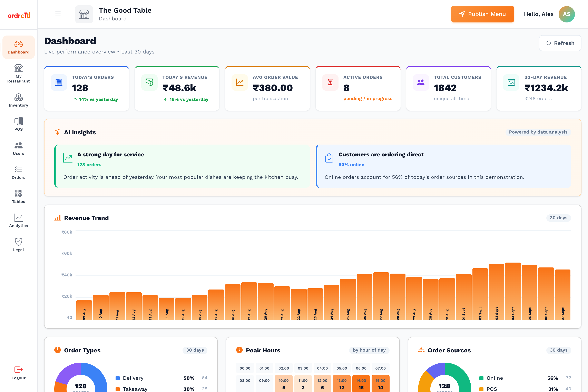
Task: Click the Order Types 30 days badge
Action: pos(195,350)
